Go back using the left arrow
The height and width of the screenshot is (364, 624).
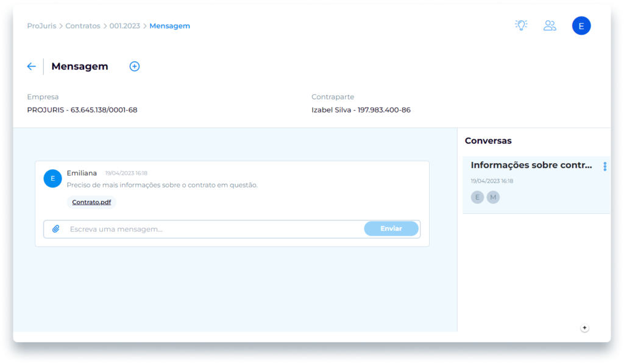tap(32, 66)
